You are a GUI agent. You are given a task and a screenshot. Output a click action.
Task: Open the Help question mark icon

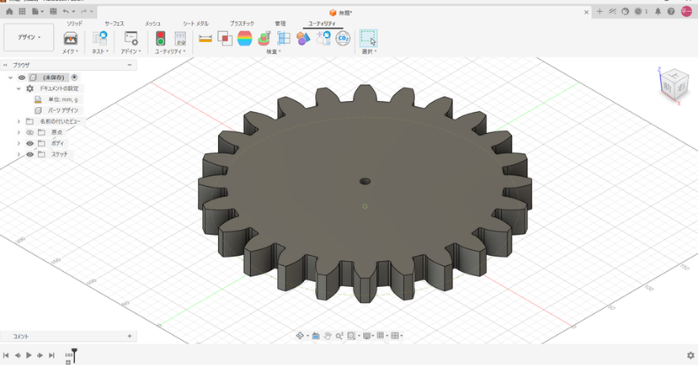coord(671,12)
